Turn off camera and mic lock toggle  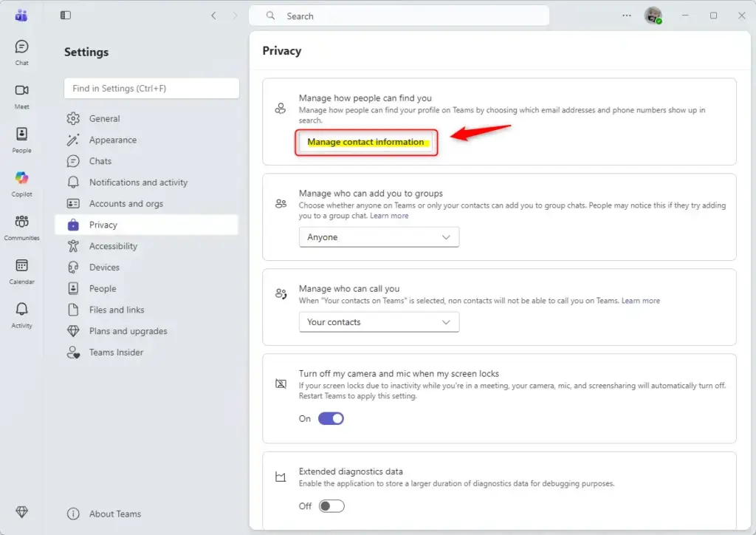(x=331, y=418)
